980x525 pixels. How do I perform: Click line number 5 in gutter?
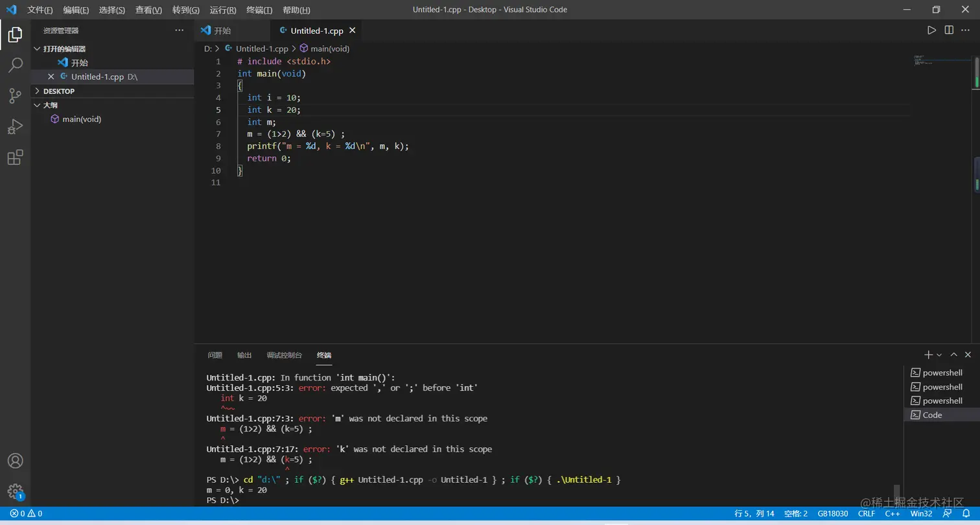point(218,110)
